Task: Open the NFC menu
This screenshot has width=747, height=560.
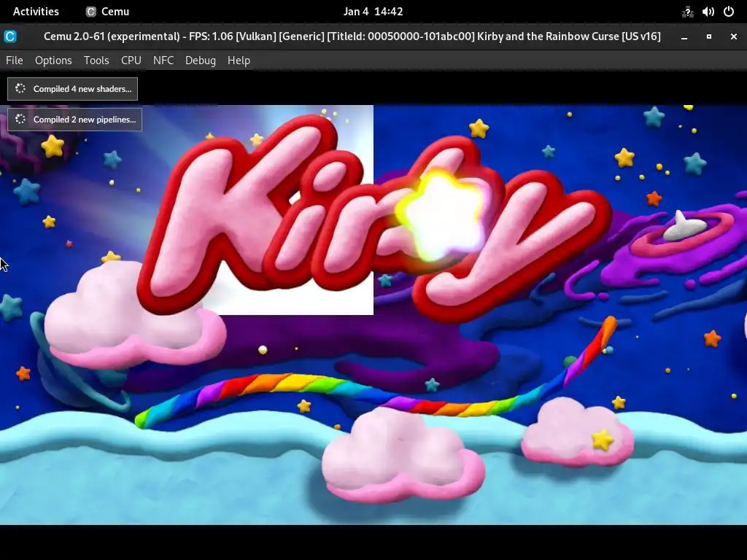Action: tap(163, 61)
